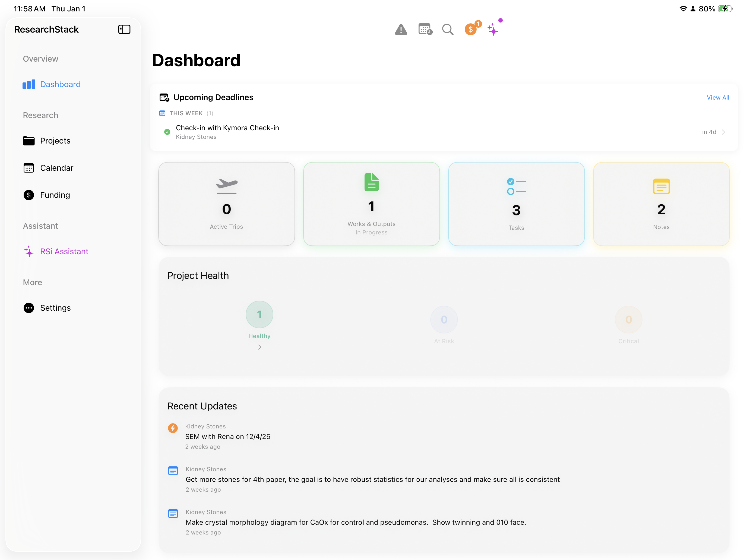Expand the Healthy projects details chevron
The height and width of the screenshot is (560, 747).
[x=259, y=347]
